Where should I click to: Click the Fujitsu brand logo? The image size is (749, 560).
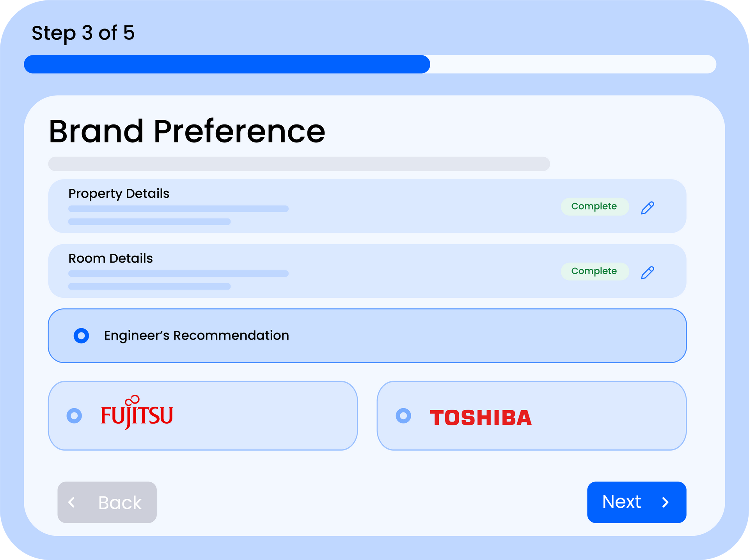point(137,414)
